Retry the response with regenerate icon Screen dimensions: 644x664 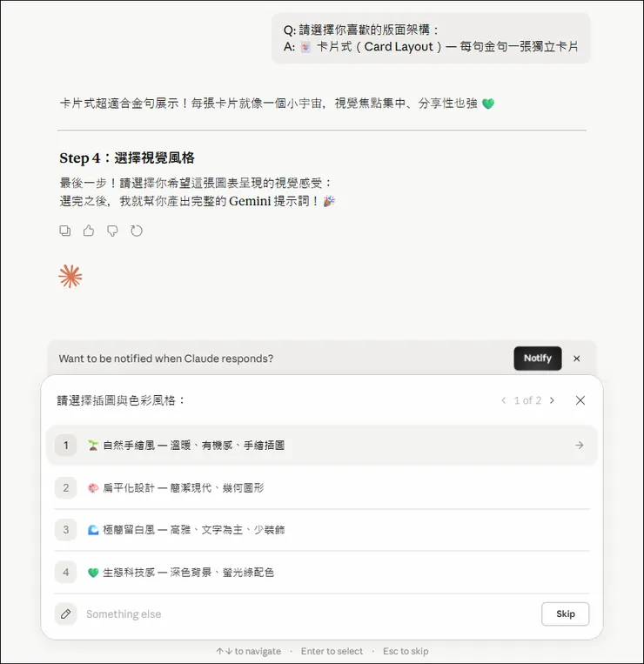click(137, 231)
